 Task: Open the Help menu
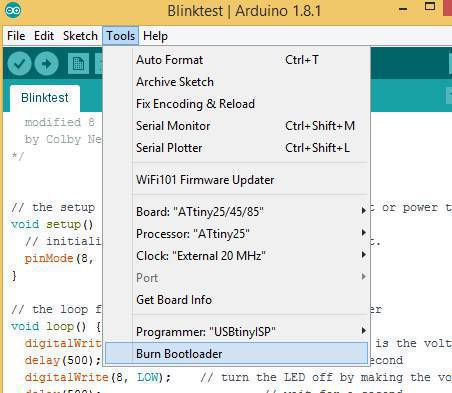click(155, 36)
